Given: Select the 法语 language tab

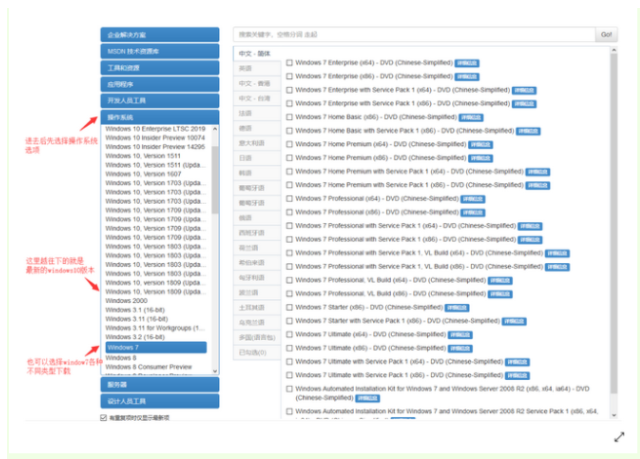Looking at the screenshot, I should (x=257, y=113).
